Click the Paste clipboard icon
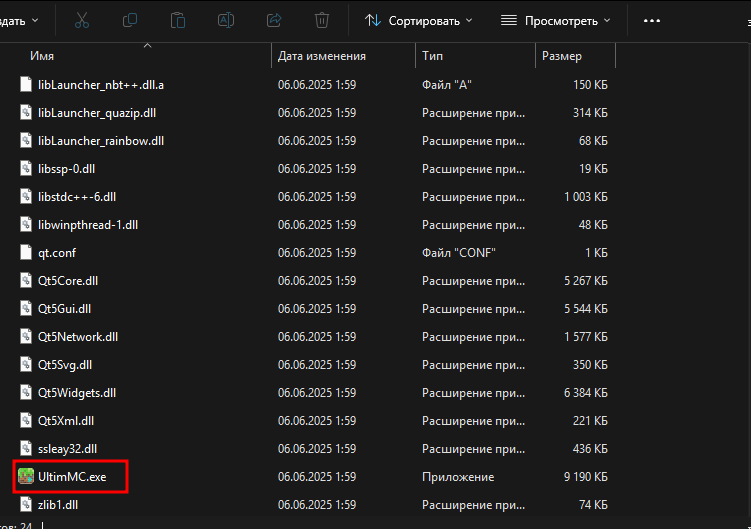 pyautogui.click(x=178, y=20)
